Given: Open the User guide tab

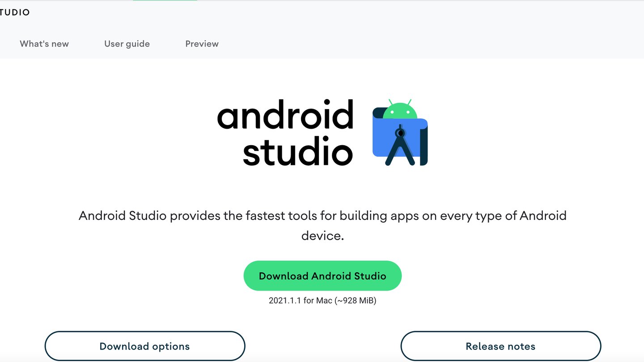Looking at the screenshot, I should (x=127, y=44).
